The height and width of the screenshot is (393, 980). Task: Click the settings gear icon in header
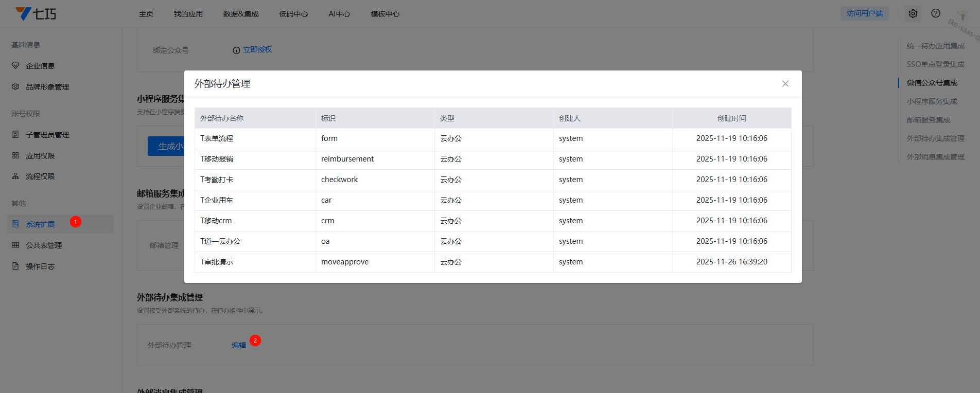pos(913,14)
